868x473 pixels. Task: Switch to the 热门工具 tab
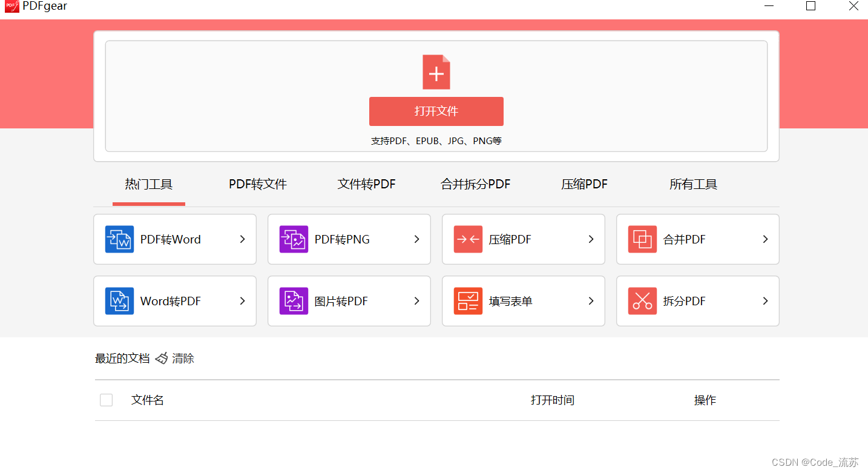pos(149,184)
